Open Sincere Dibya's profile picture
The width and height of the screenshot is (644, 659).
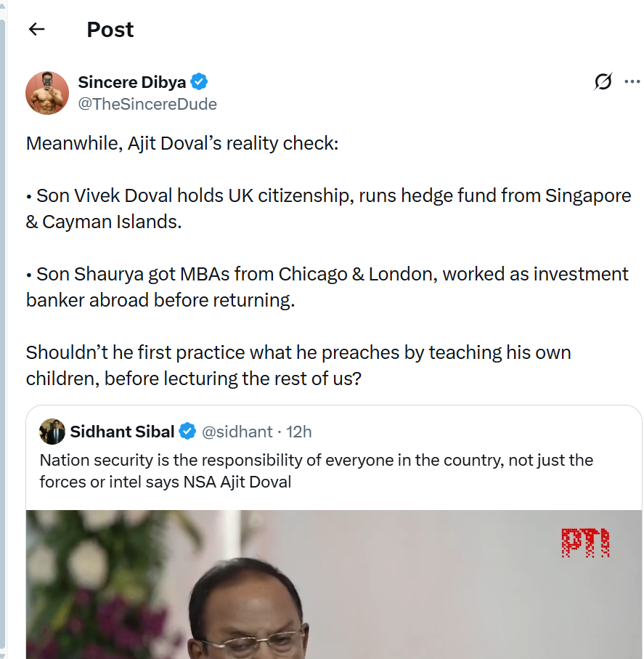click(x=47, y=93)
